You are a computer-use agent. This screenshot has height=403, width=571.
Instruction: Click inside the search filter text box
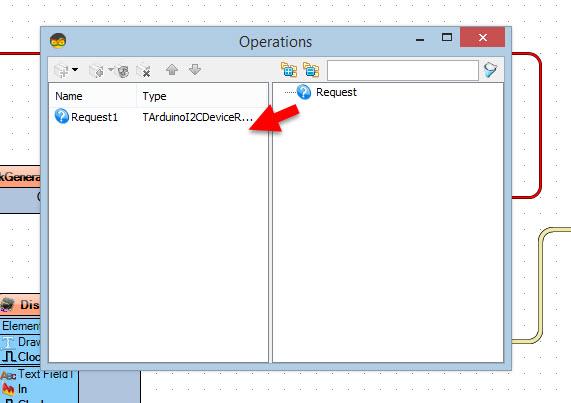pyautogui.click(x=403, y=70)
